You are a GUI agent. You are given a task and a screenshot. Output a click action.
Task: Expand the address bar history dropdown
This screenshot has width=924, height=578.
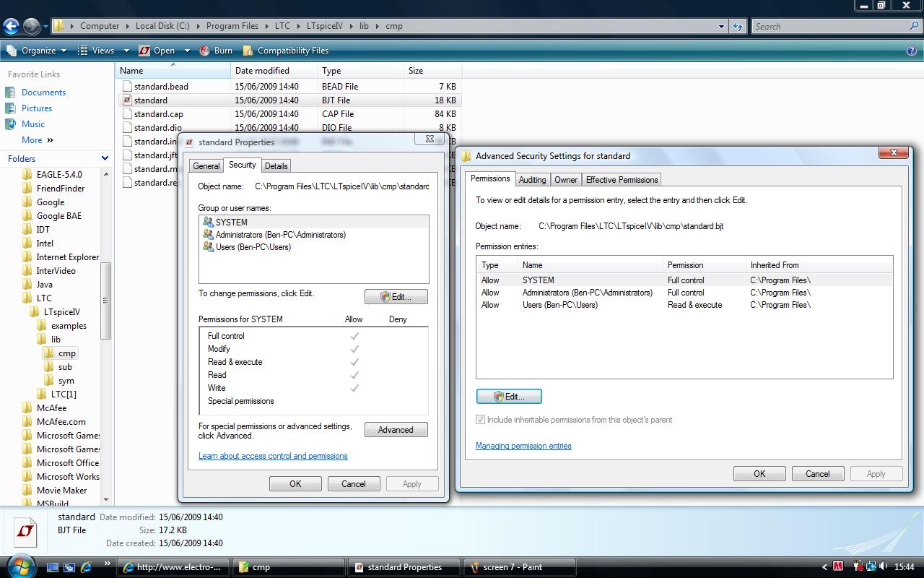point(721,27)
